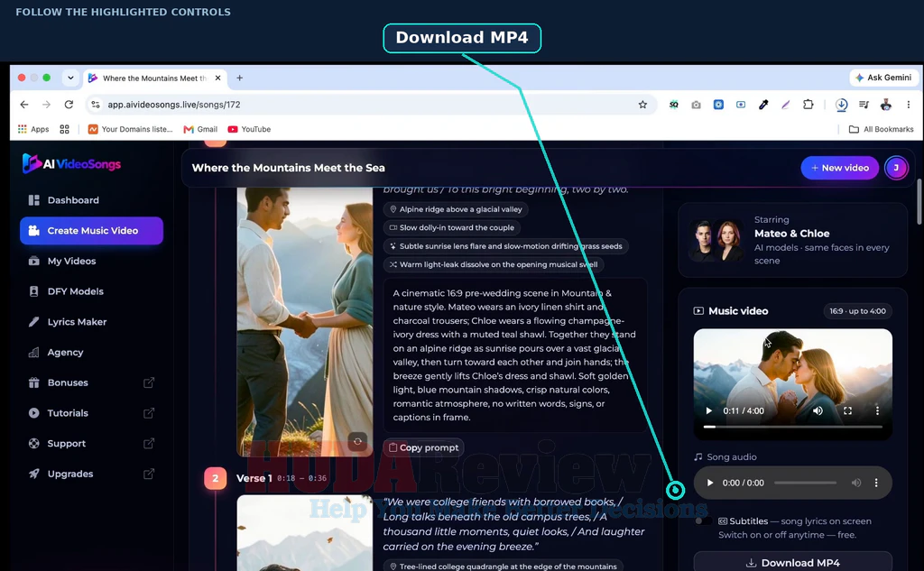Play the Song audio track
The image size is (924, 571).
(x=710, y=483)
